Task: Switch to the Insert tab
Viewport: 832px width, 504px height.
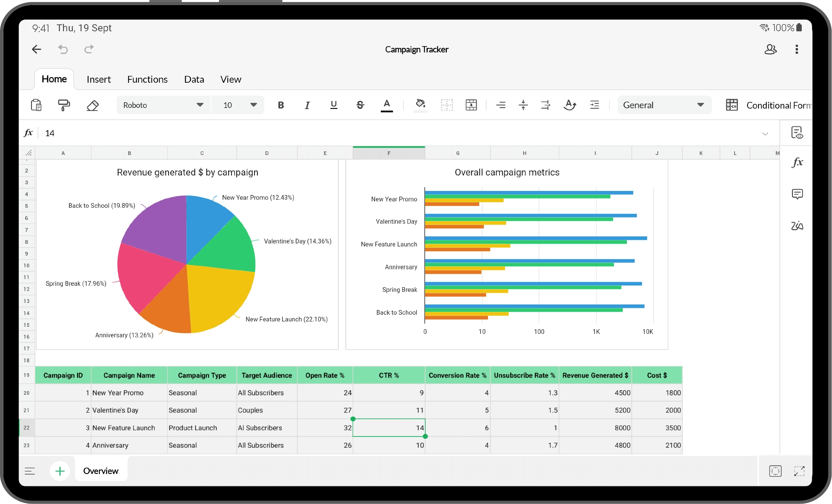Action: coord(99,79)
